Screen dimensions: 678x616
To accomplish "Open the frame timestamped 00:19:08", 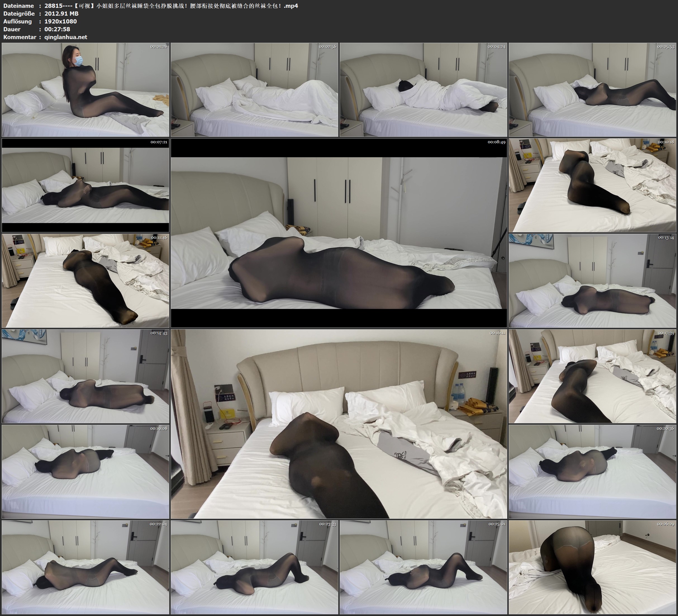I will coord(85,472).
